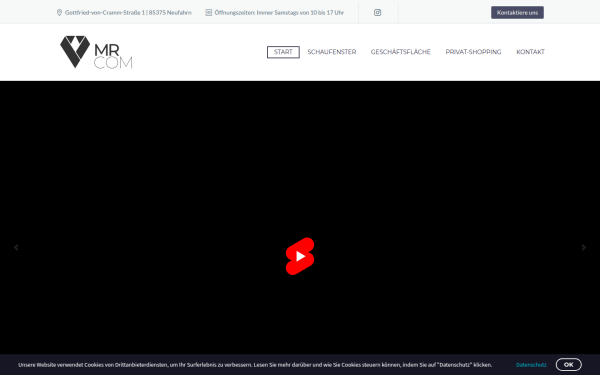Viewport: 600px width, 375px height.
Task: Accept cookies with the OK button
Action: click(x=569, y=365)
